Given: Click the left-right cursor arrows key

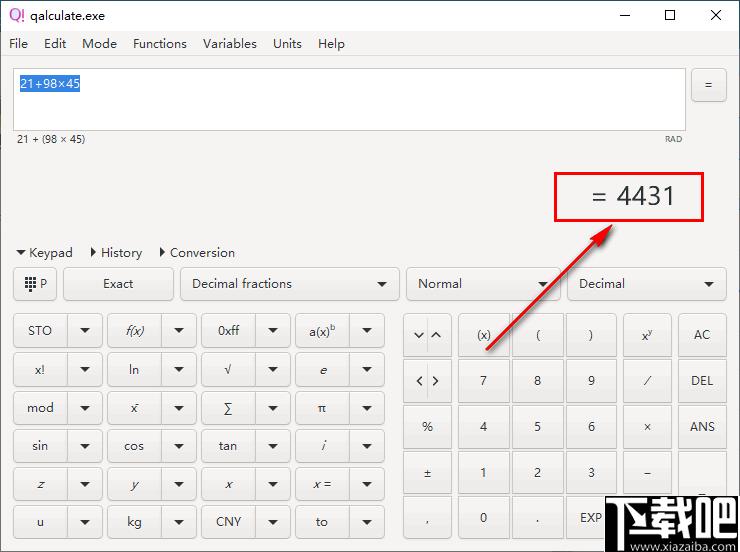Looking at the screenshot, I should 427,381.
